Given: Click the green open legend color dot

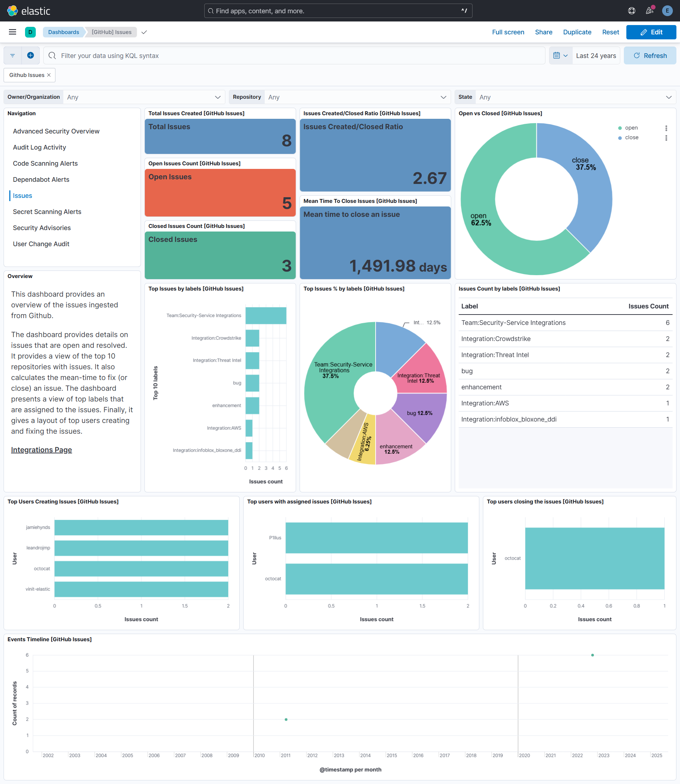Looking at the screenshot, I should pyautogui.click(x=620, y=128).
